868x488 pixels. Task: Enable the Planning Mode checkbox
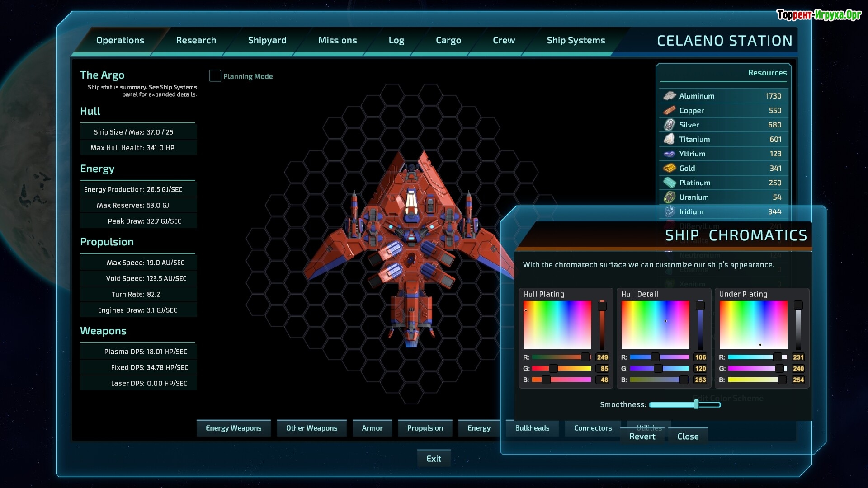tap(215, 76)
